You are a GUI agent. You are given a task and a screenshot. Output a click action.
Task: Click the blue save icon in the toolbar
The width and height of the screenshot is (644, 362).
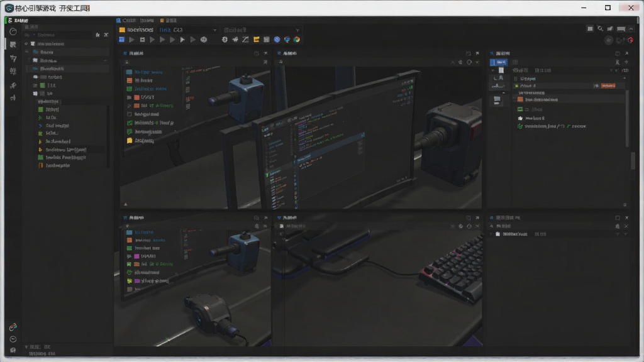(121, 40)
